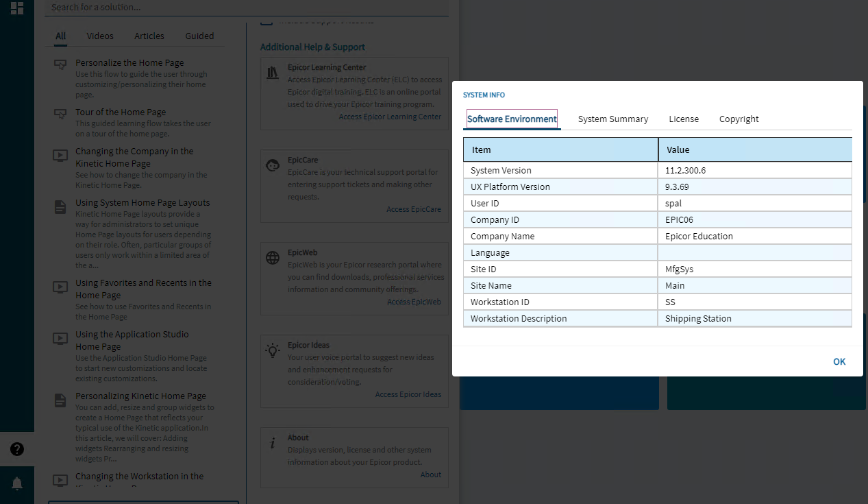Image resolution: width=868 pixels, height=504 pixels.
Task: Open the License tab
Action: click(x=684, y=119)
